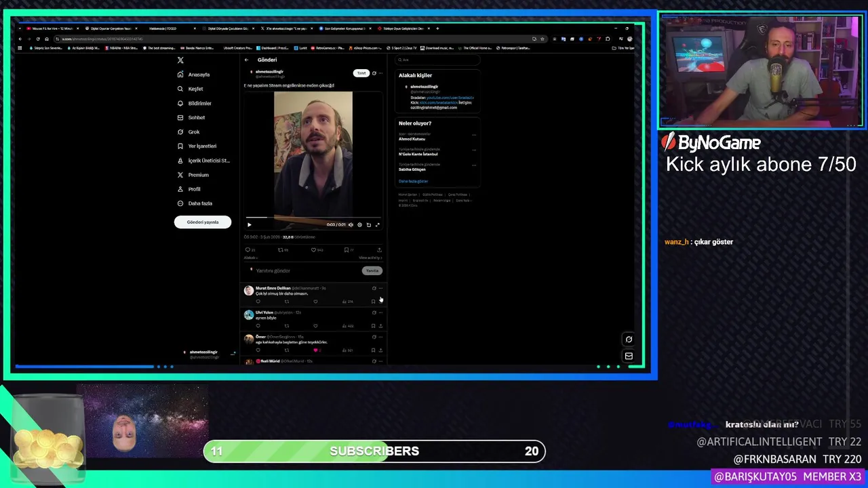
Task: Like Murat Emre Delikan's reply
Action: pyautogui.click(x=315, y=302)
